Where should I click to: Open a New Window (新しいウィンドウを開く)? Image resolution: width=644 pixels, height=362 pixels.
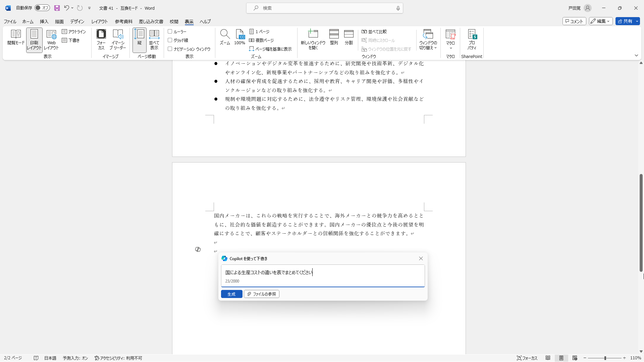tap(313, 40)
